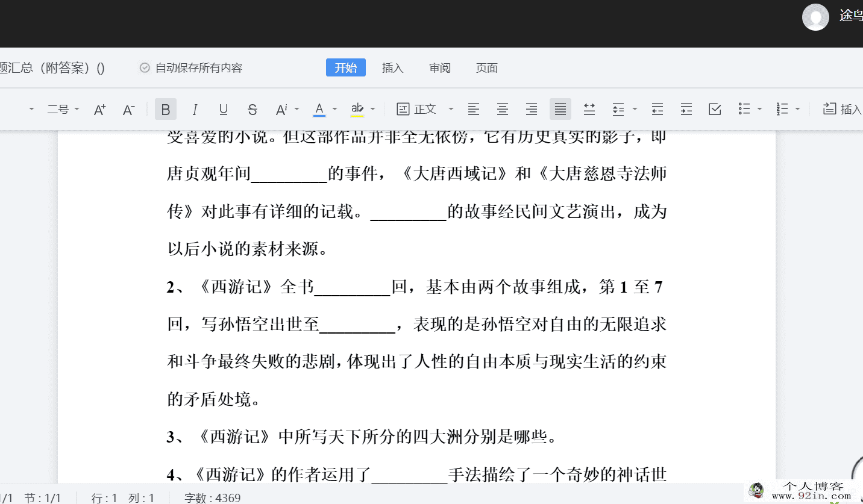The width and height of the screenshot is (863, 504).
Task: Click blank line before 回，基本由两个故事组成
Action: click(x=353, y=288)
